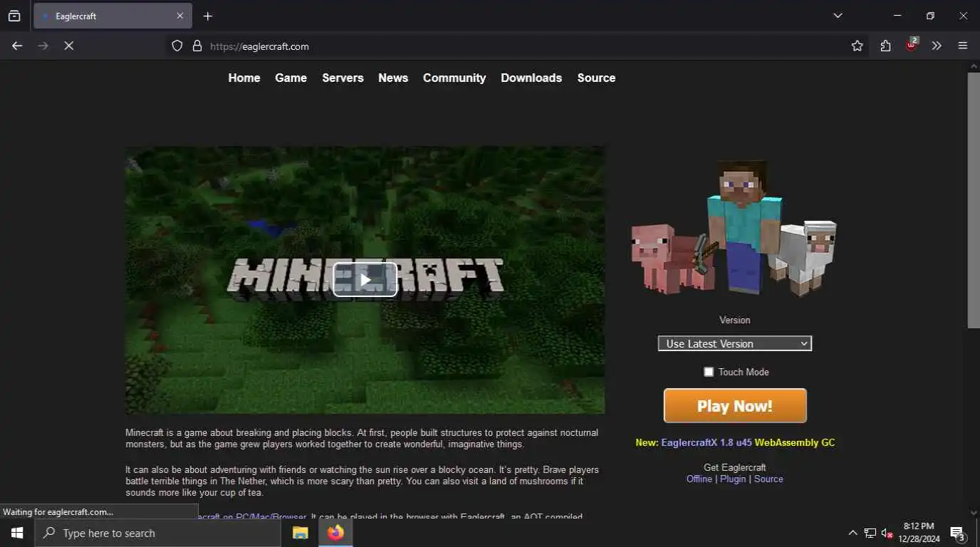Screen dimensions: 980x547
Task: Click the Offline download link
Action: 699,479
